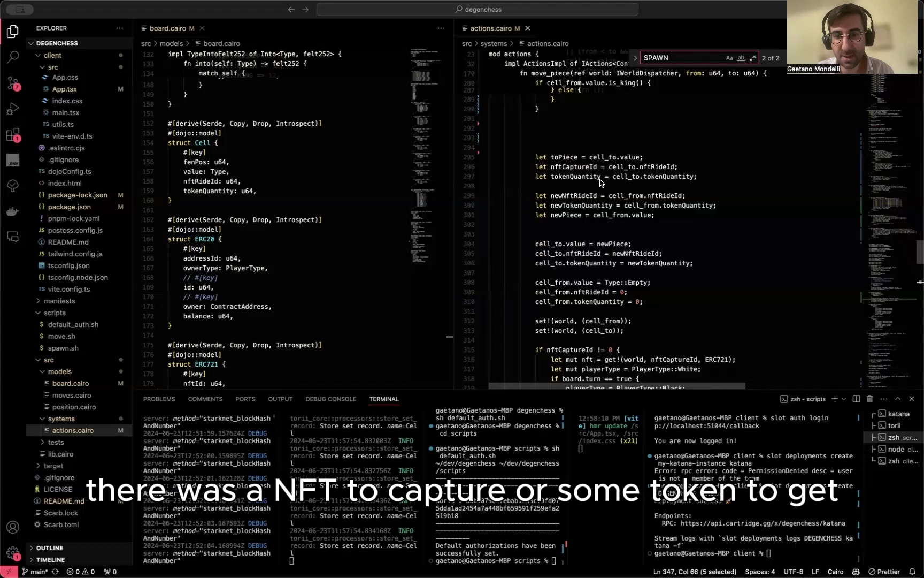
Task: Click the main branch in the status bar
Action: point(35,572)
